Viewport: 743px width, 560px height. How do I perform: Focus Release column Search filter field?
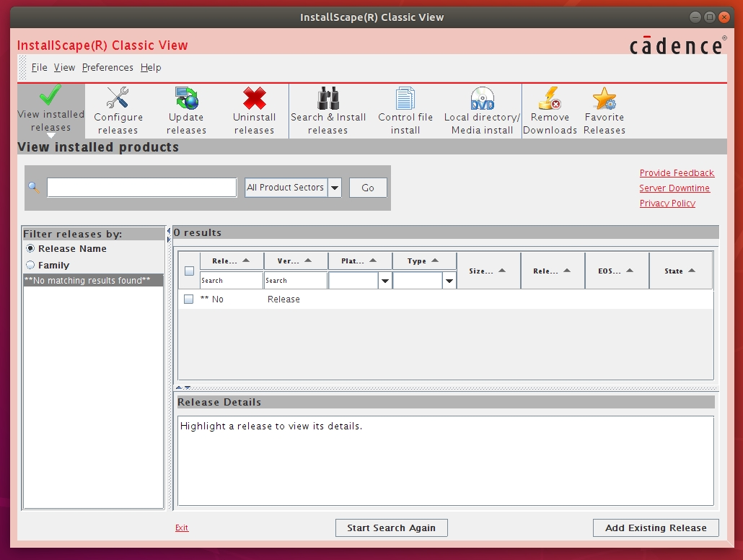232,281
